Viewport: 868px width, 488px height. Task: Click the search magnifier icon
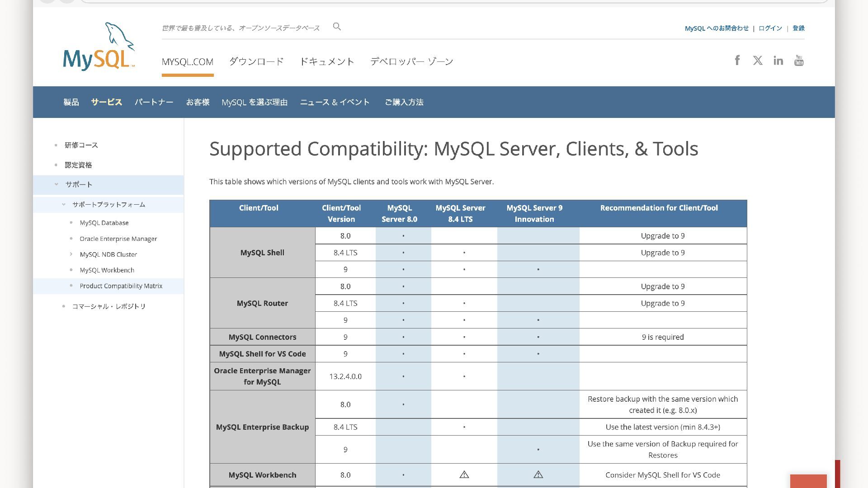(337, 27)
